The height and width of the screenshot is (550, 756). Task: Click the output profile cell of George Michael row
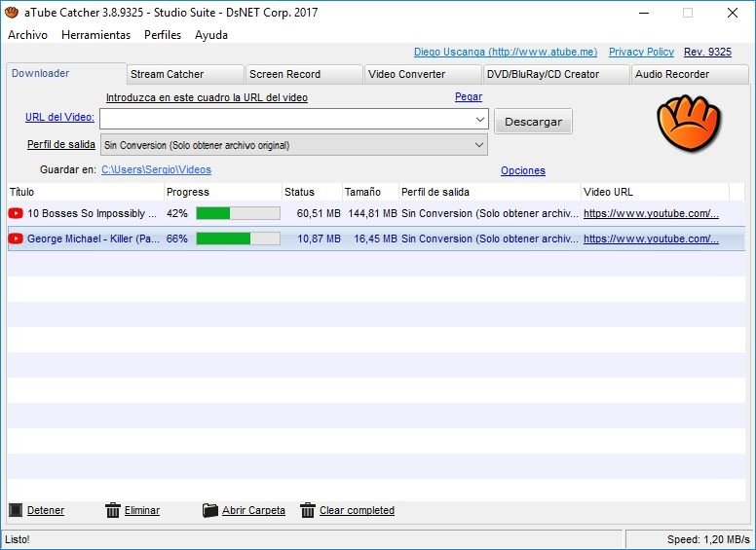click(x=490, y=238)
